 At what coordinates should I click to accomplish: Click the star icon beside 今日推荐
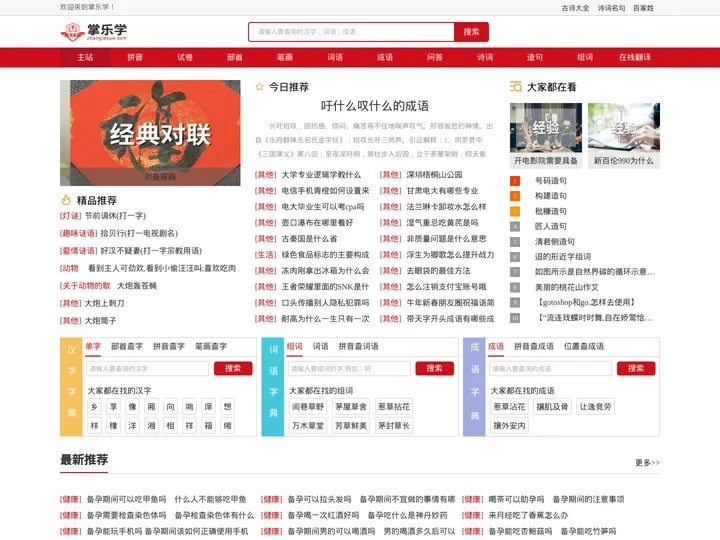coord(259,87)
